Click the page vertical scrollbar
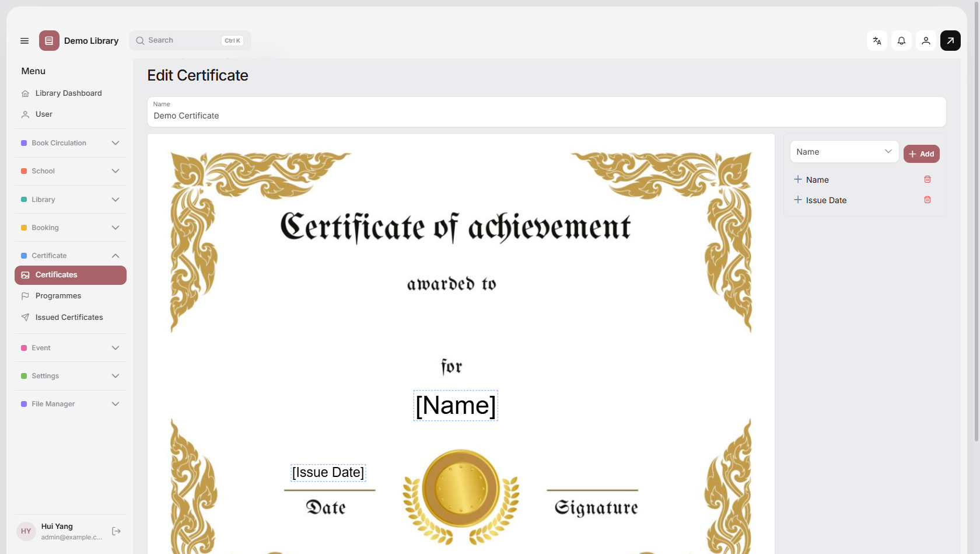Screen dimensions: 980x554 (977, 222)
